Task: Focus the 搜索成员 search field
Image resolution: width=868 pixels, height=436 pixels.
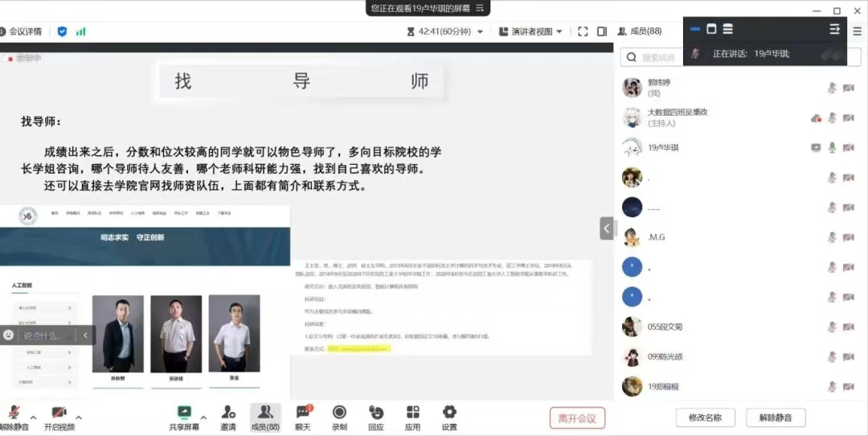Action: [655, 57]
